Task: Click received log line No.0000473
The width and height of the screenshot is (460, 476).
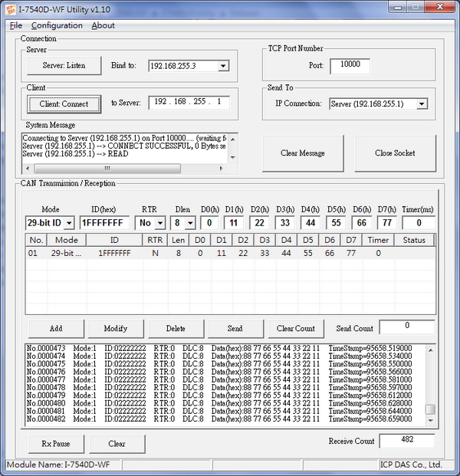Action: 219,348
